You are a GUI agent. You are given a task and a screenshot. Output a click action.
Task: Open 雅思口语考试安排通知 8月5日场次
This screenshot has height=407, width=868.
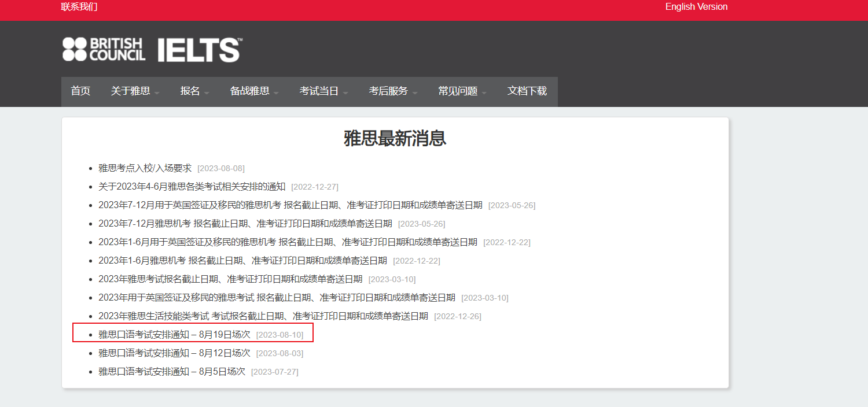(x=172, y=372)
